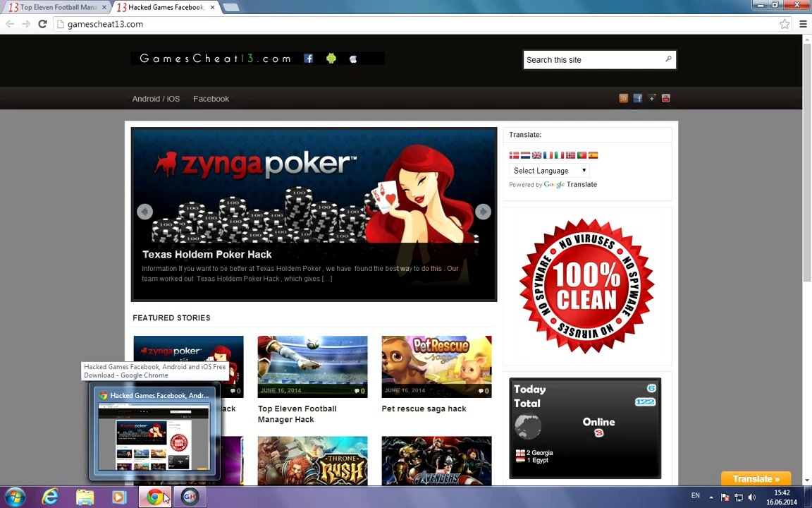This screenshot has height=508, width=812.
Task: Open the Android / iOS menu
Action: 156,99
